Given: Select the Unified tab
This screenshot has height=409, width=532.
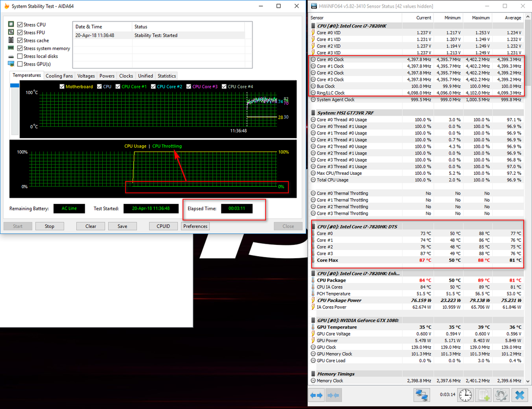Looking at the screenshot, I should [x=146, y=76].
